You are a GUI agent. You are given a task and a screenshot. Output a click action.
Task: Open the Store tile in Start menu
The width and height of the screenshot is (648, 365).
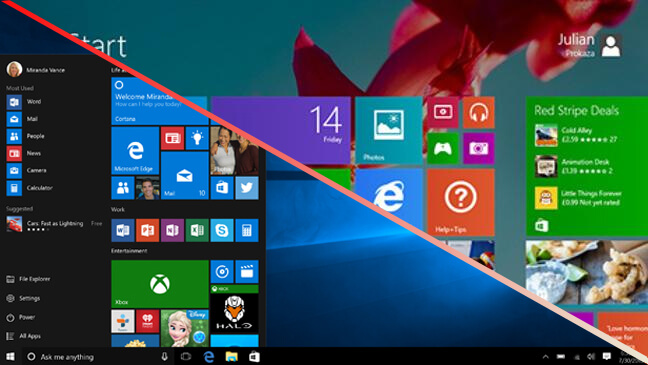tap(222, 188)
